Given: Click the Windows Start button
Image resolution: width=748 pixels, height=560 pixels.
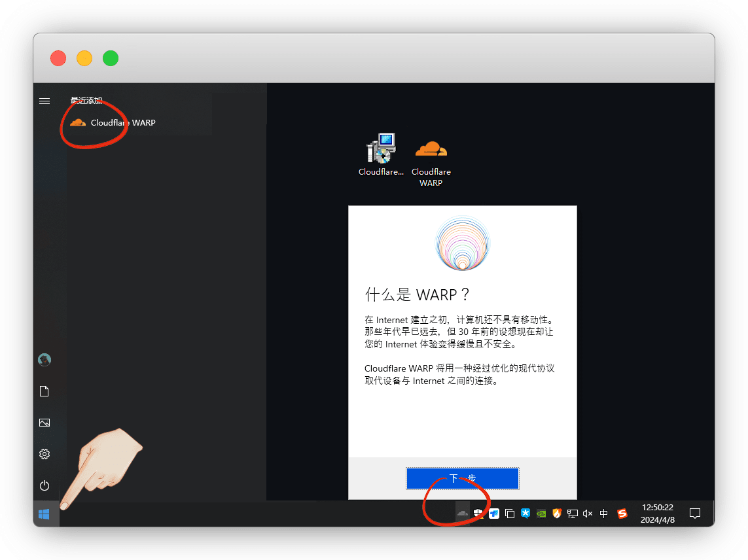Looking at the screenshot, I should 45,514.
